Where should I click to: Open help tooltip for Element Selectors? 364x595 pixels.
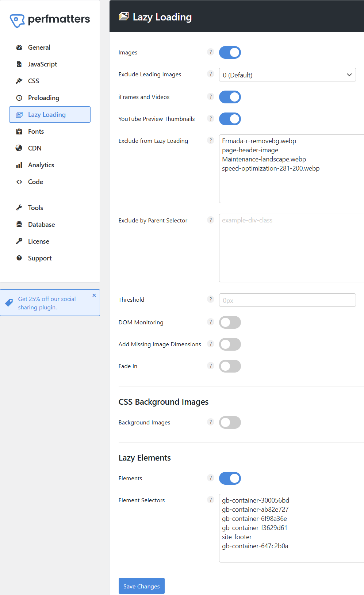[x=211, y=500]
